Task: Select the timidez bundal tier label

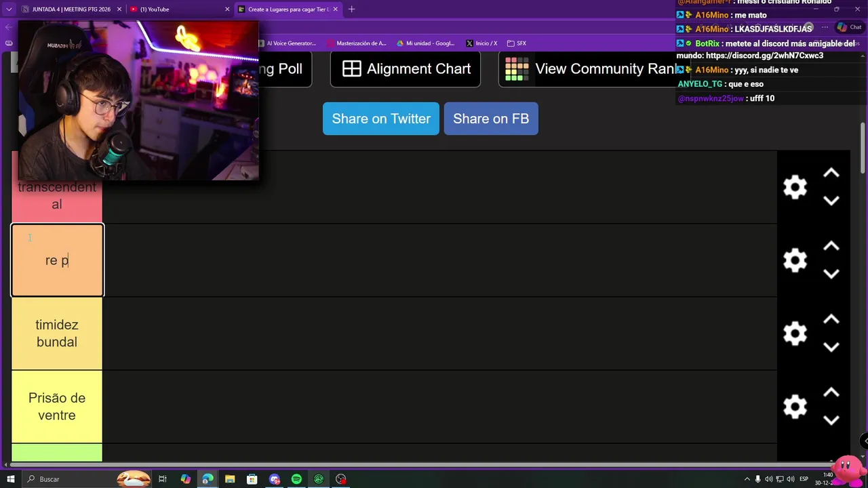Action: pyautogui.click(x=57, y=333)
